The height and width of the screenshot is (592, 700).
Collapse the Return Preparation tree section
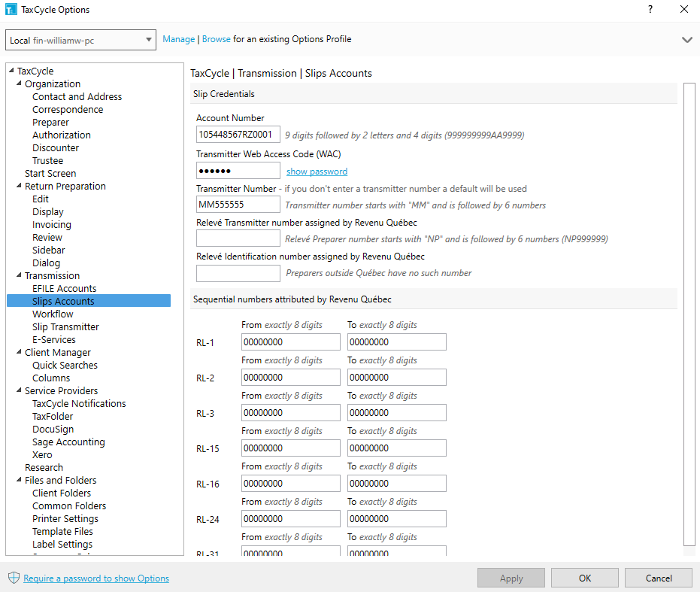[x=19, y=186]
